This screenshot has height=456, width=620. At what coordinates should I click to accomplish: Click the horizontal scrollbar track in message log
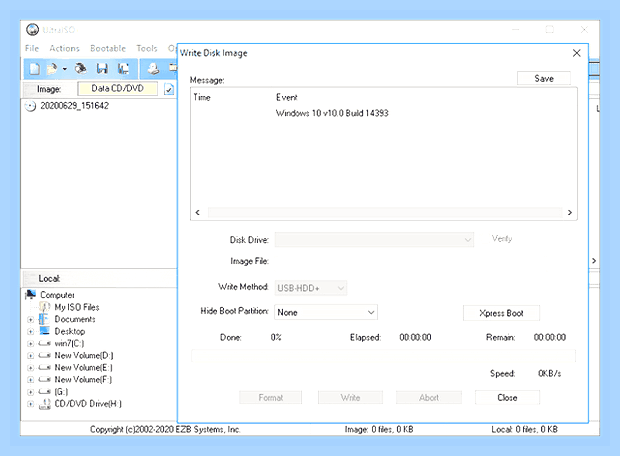(384, 212)
